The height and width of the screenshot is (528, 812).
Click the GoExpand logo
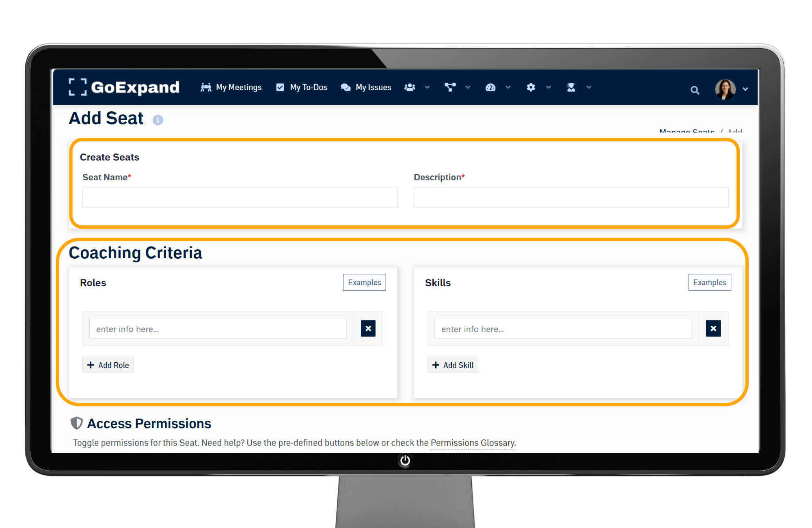[124, 87]
